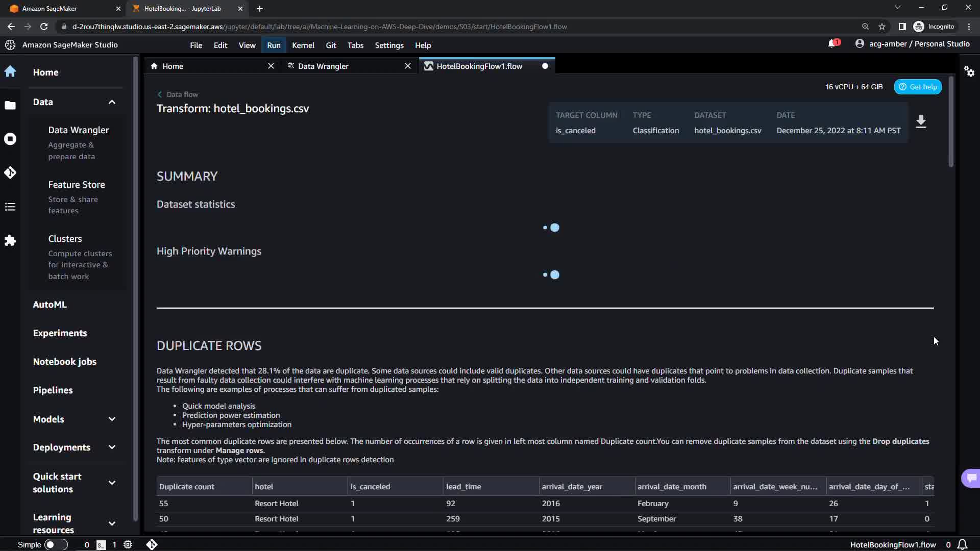Open the file browser folder icon
The height and width of the screenshot is (551, 980).
click(x=10, y=106)
